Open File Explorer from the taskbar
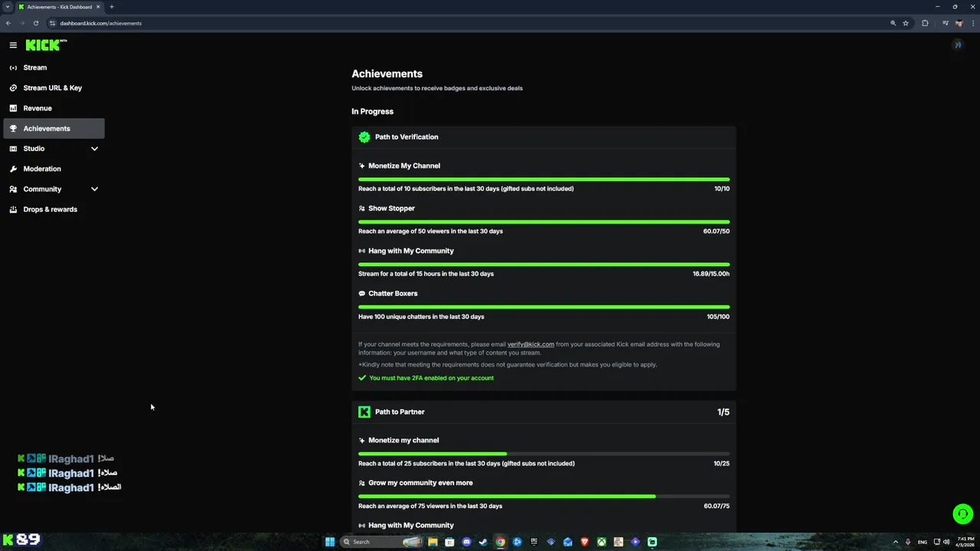The height and width of the screenshot is (551, 980). tap(433, 542)
